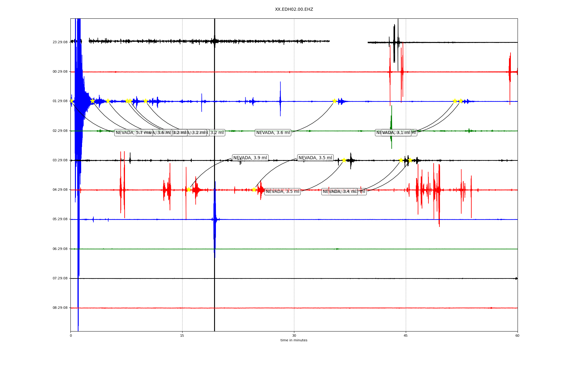The width and height of the screenshot is (588, 368).
Task: Click the 23:29:08 time axis label
Action: click(x=60, y=42)
